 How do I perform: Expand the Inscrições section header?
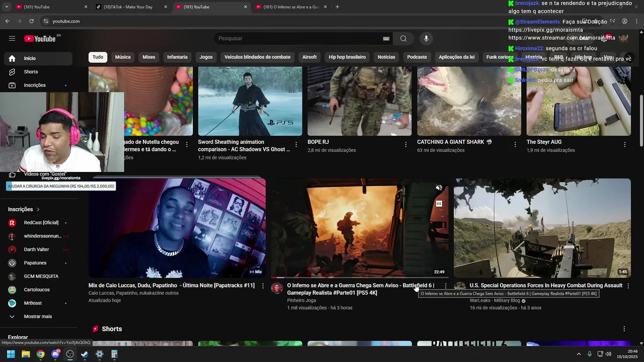(x=24, y=209)
